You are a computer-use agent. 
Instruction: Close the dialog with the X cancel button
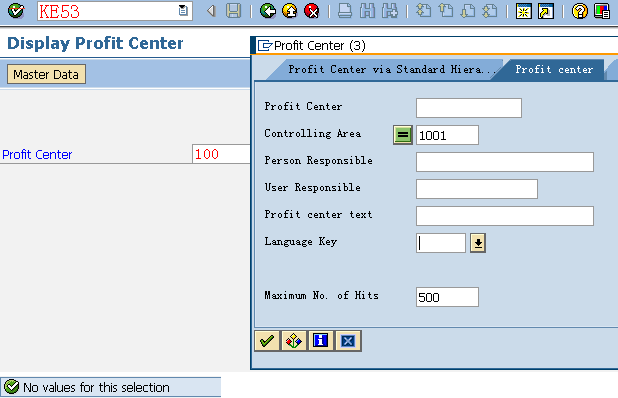(x=348, y=340)
